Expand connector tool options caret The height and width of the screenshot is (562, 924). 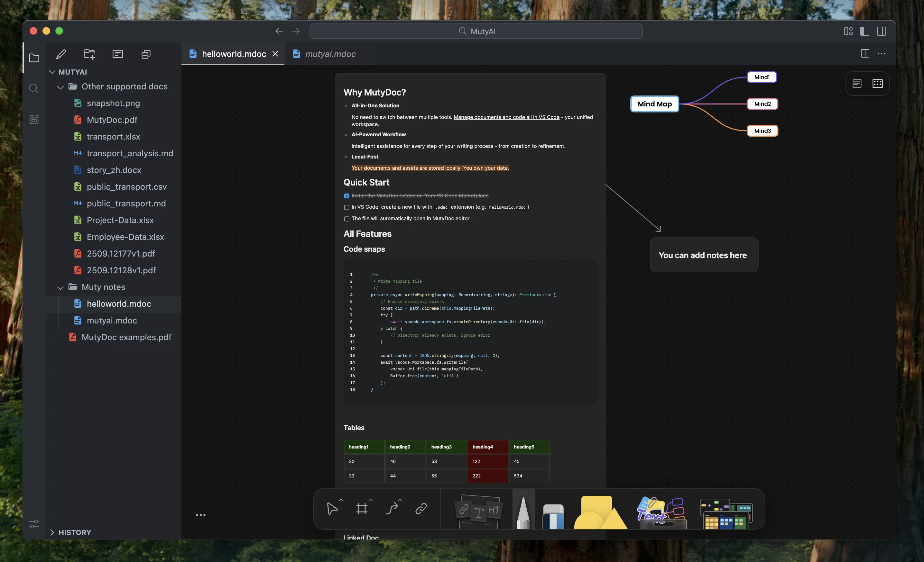click(x=400, y=500)
